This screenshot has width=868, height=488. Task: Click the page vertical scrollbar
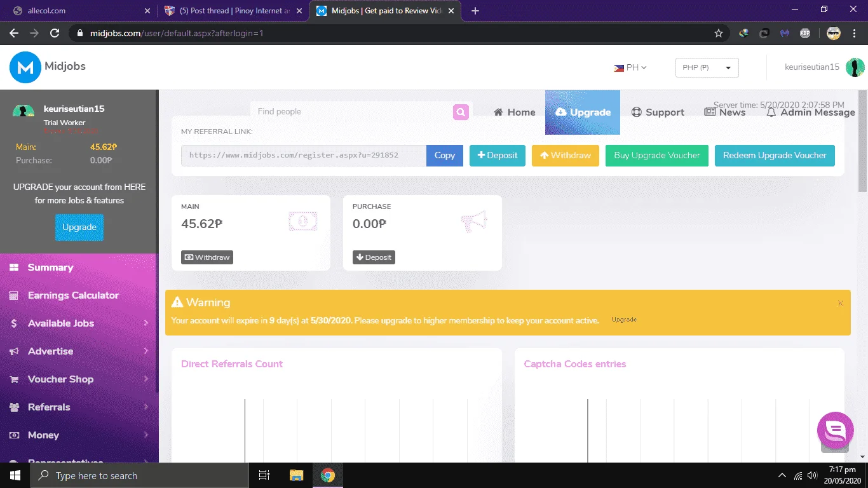pos(863,140)
